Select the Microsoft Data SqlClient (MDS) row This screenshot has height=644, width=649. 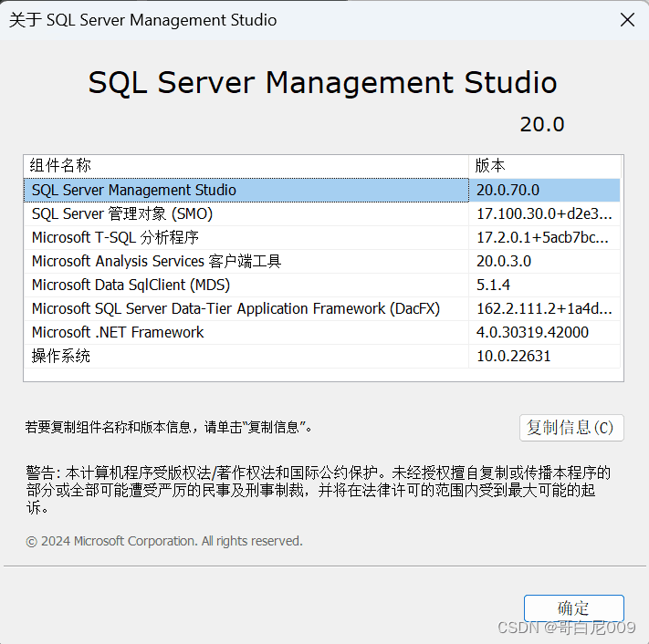point(321,285)
